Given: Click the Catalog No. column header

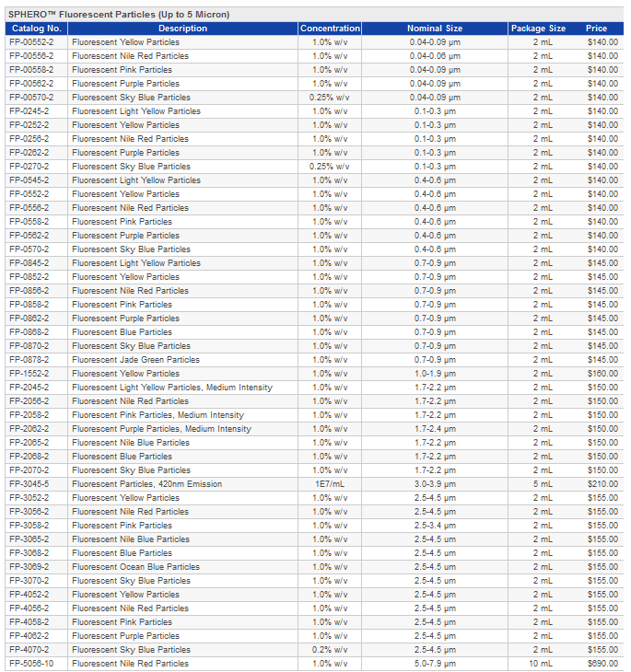Looking at the screenshot, I should (x=36, y=29).
